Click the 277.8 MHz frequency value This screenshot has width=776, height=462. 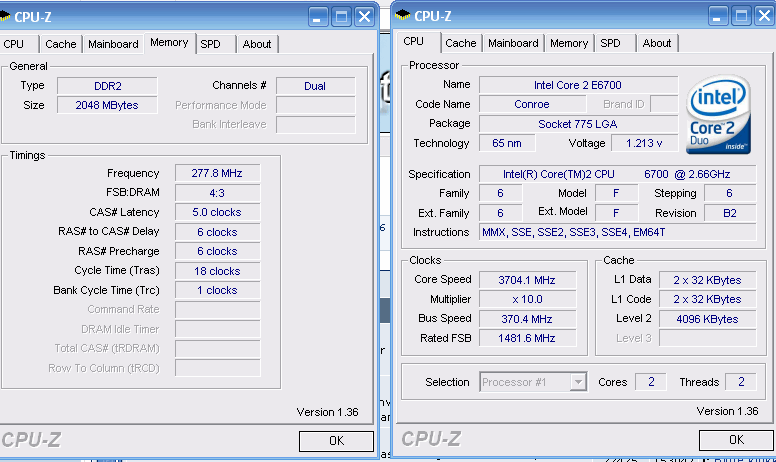(x=217, y=173)
